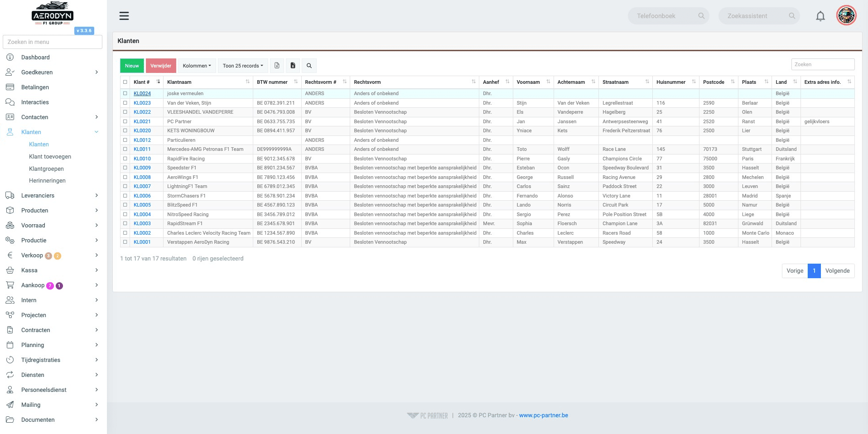
Task: Click the Zoeken in menu field
Action: (x=53, y=42)
